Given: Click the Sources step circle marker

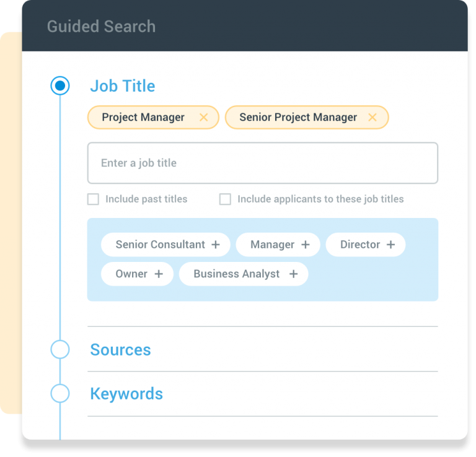Looking at the screenshot, I should [x=60, y=349].
